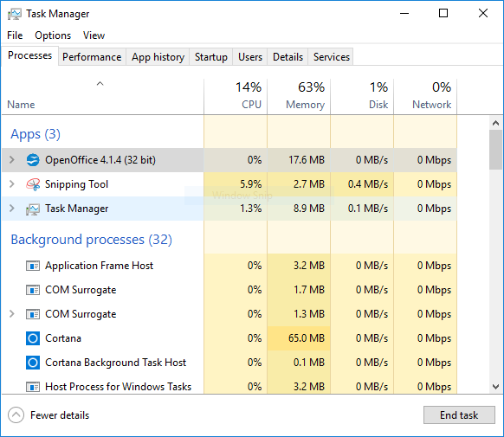Switch to the Users tab
This screenshot has width=504, height=437.
click(250, 57)
